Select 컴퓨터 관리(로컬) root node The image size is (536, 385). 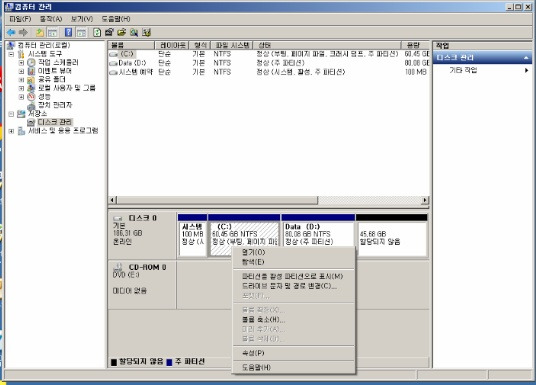click(x=44, y=45)
